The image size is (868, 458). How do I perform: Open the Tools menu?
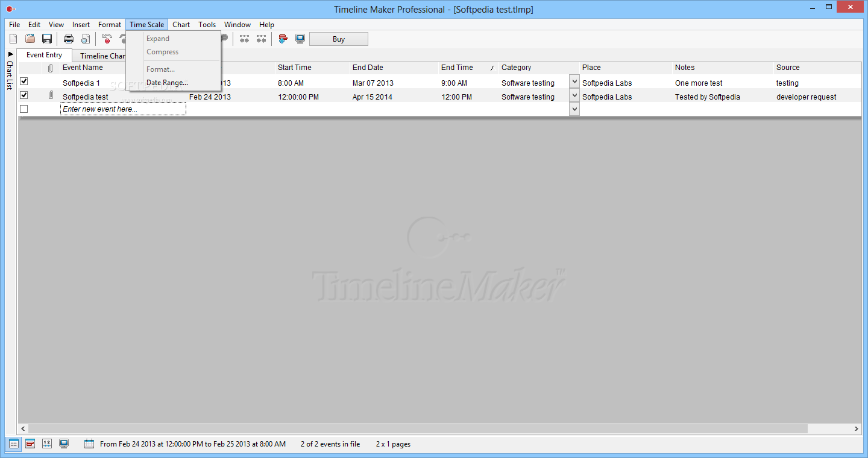(x=207, y=25)
